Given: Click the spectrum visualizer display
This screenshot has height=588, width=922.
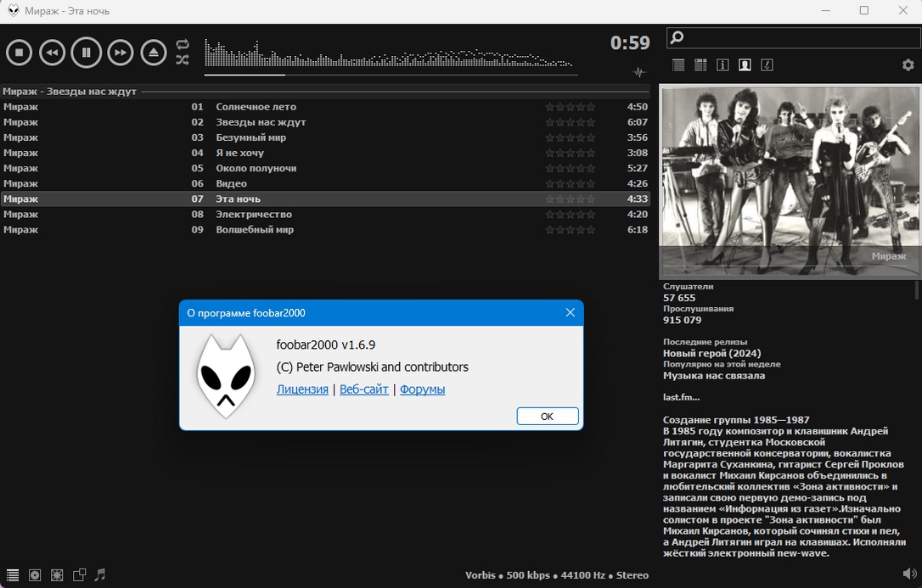Looking at the screenshot, I should pos(388,53).
